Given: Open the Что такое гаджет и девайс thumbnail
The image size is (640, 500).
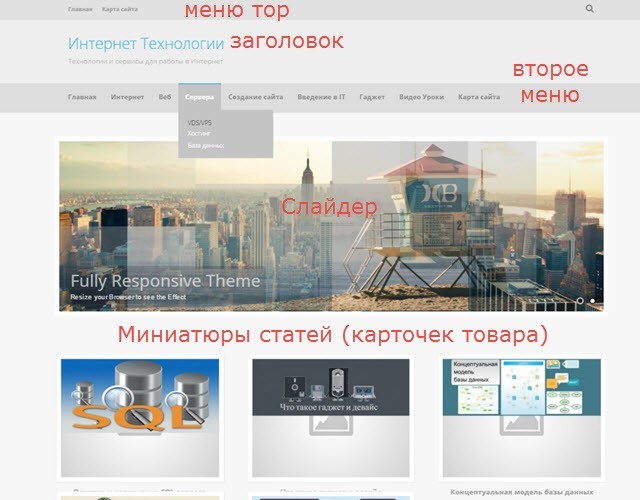Looking at the screenshot, I should (x=331, y=418).
